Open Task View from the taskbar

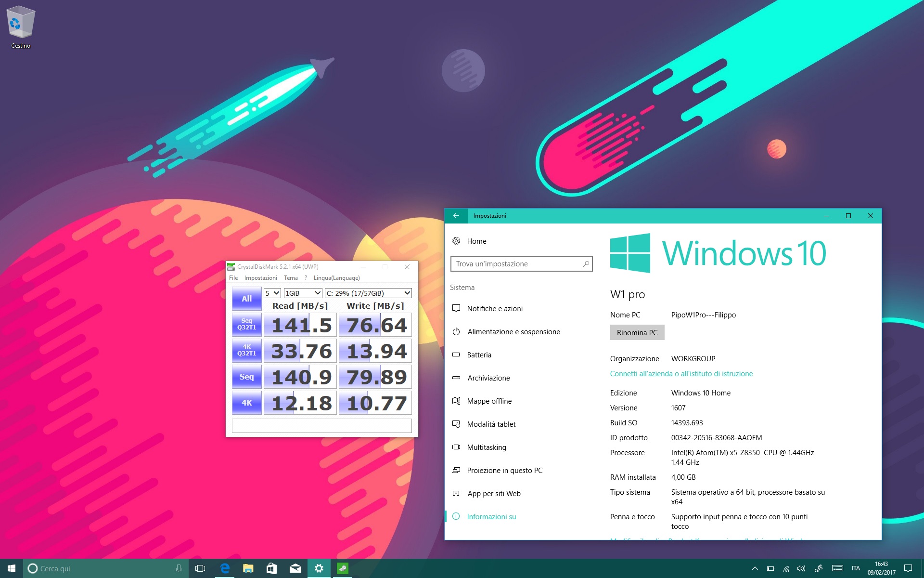tap(200, 568)
